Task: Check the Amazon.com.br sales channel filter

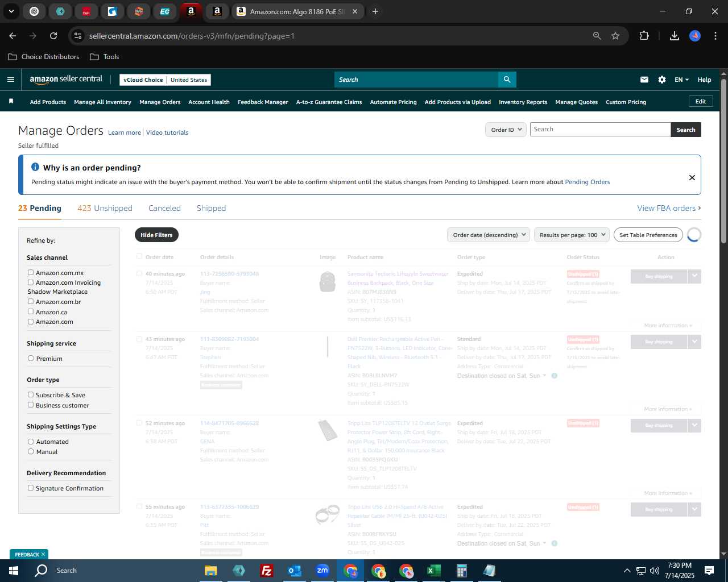Action: [31, 301]
